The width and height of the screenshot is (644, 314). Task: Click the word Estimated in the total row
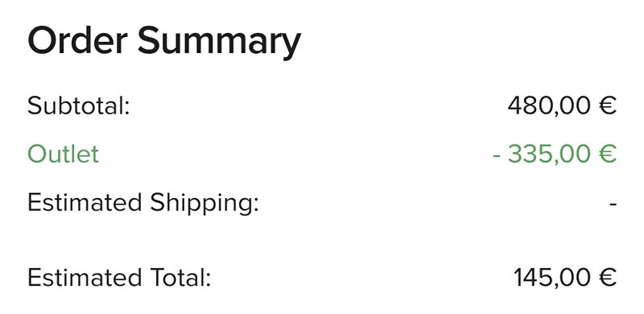85,278
